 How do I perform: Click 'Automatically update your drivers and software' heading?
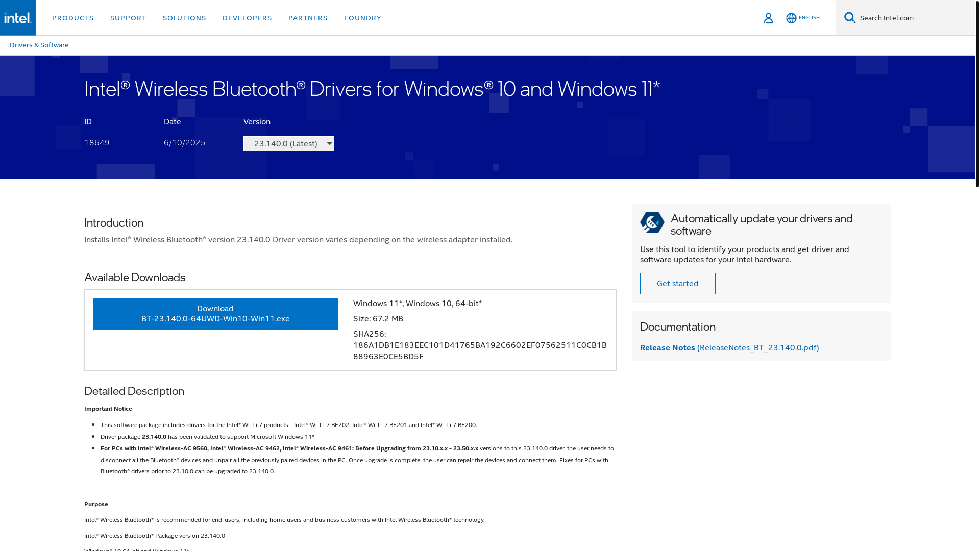pyautogui.click(x=762, y=224)
